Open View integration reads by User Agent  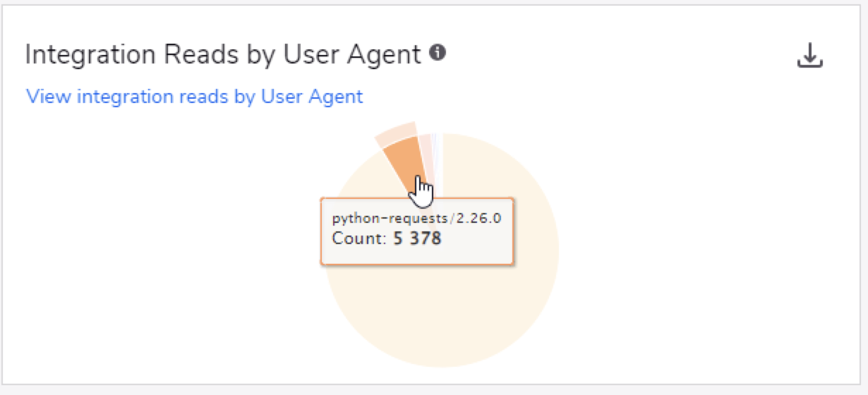[x=194, y=96]
